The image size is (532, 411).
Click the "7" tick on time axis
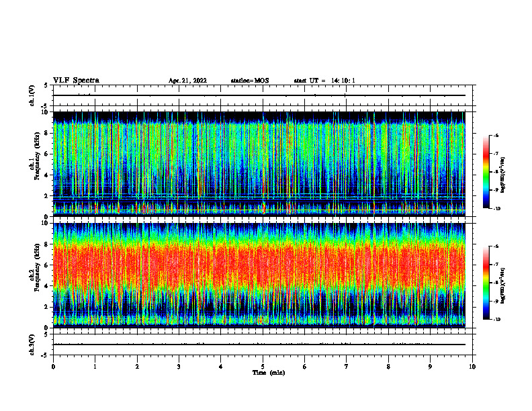(x=347, y=367)
